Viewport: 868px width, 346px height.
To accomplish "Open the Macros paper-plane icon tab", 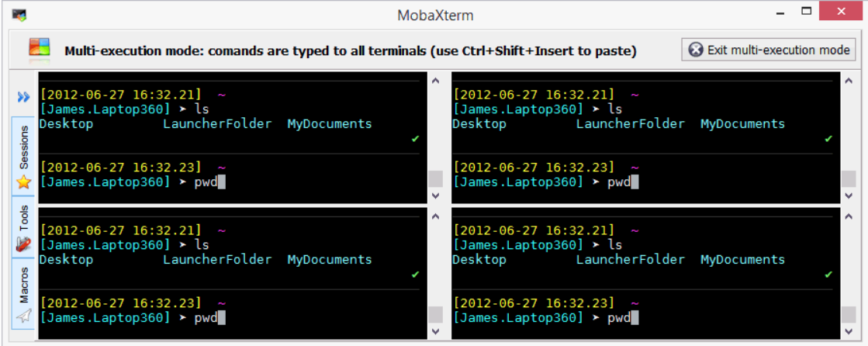I will click(23, 293).
